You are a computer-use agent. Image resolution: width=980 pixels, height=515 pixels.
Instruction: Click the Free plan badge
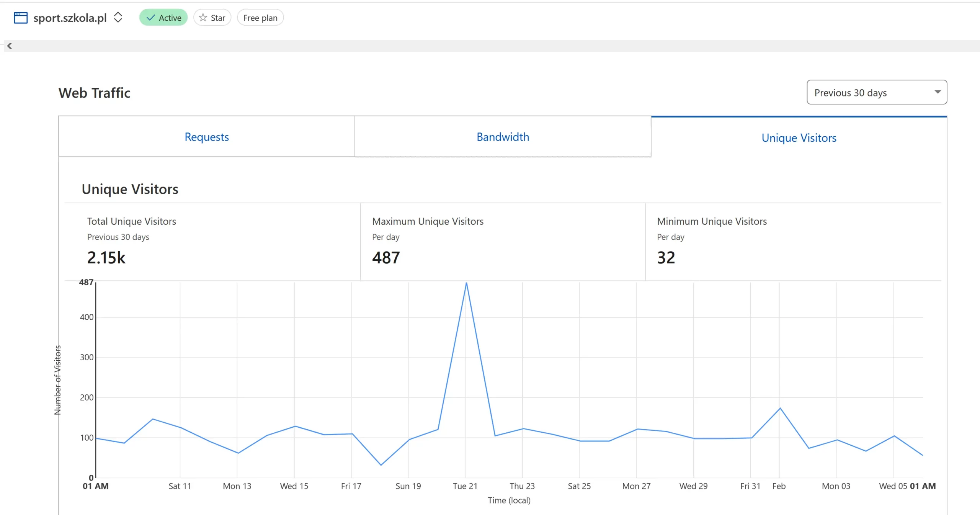tap(260, 18)
